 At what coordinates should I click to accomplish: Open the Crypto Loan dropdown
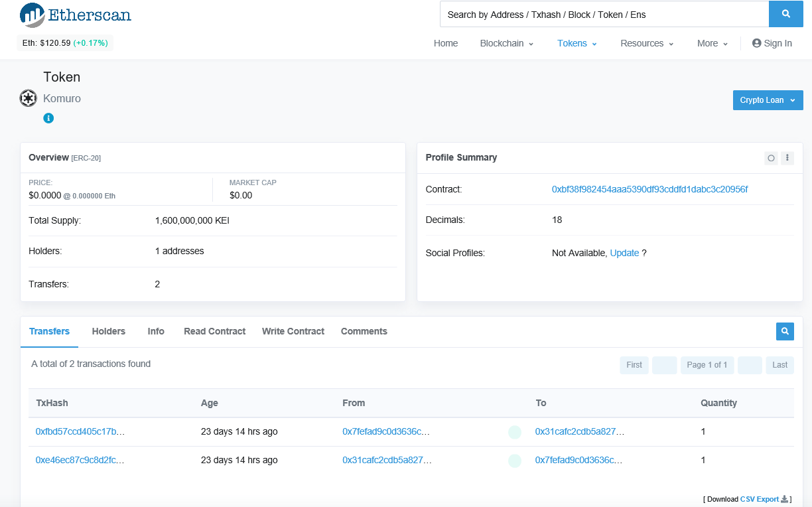(x=768, y=100)
